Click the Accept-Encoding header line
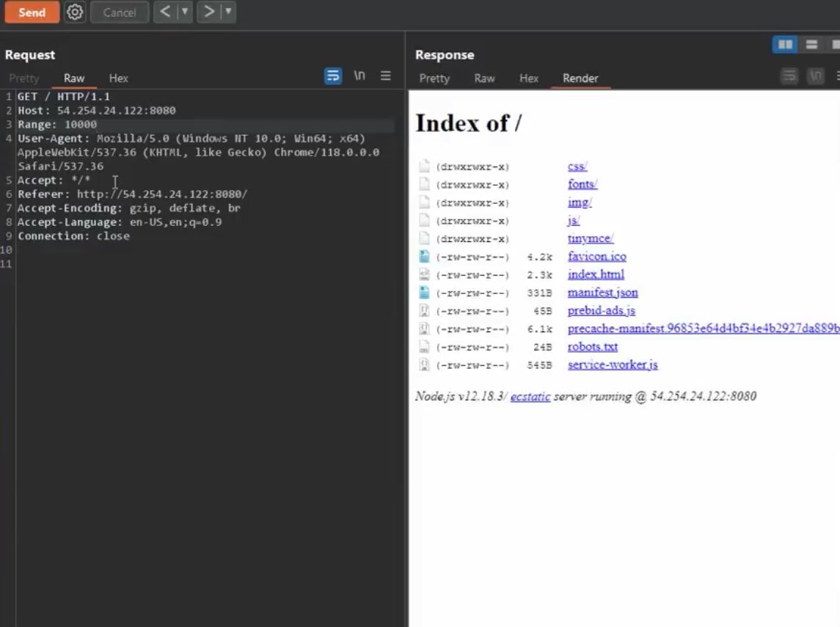 (129, 208)
